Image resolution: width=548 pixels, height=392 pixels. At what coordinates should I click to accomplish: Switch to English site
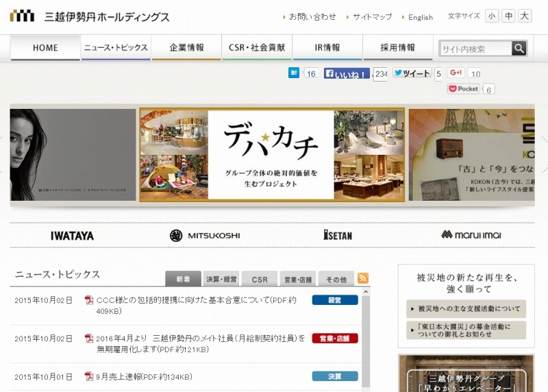click(x=421, y=17)
